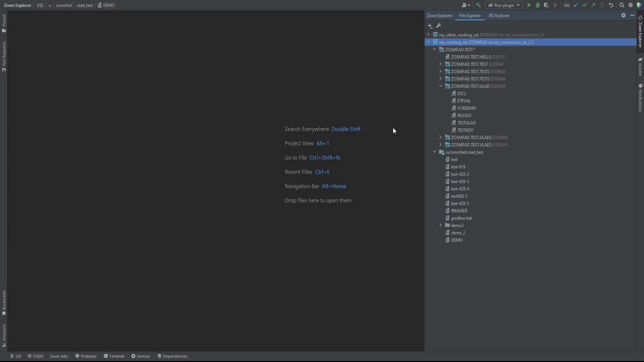Click Git rollback undo arrow
Viewport: 644px width, 362px height.
tap(611, 5)
